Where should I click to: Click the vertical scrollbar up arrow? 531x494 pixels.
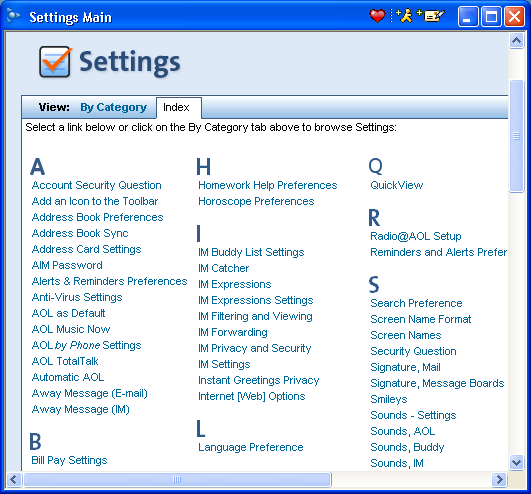coord(516,41)
